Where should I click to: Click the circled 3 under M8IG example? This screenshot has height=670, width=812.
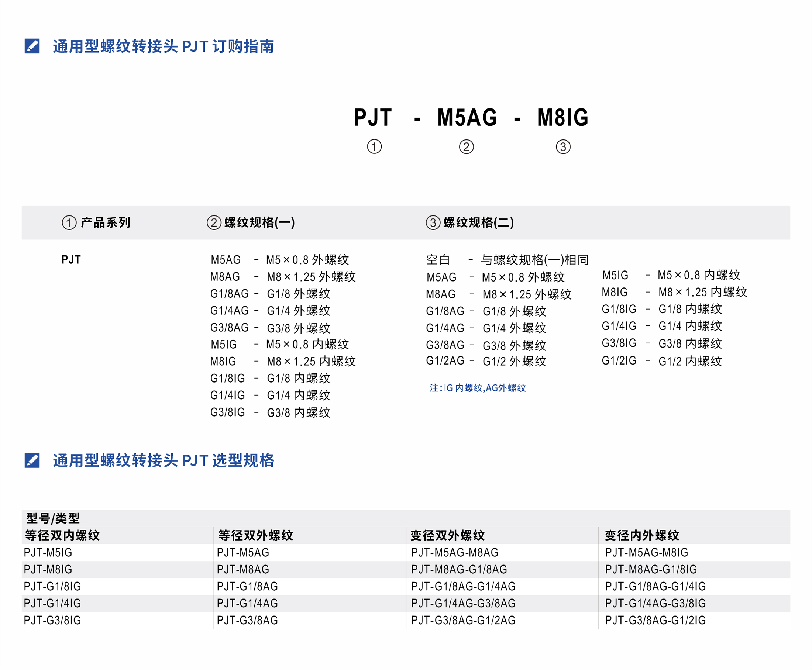tap(563, 147)
